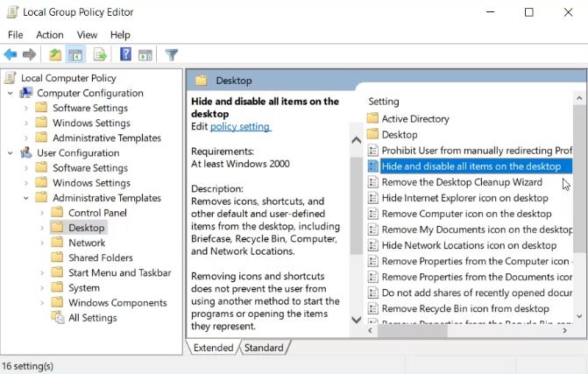The image size is (588, 374).
Task: Collapse Administrative Templates under User Configuration
Action: [x=26, y=198]
